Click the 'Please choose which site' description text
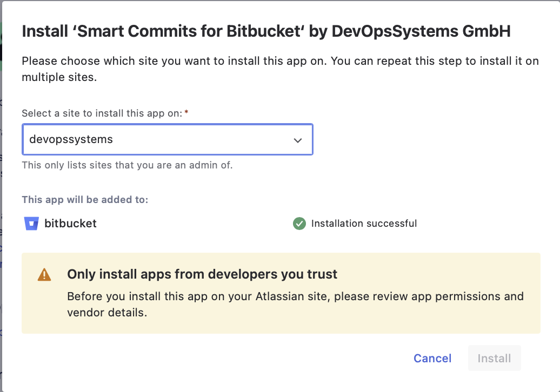This screenshot has width=560, height=392. pyautogui.click(x=280, y=69)
